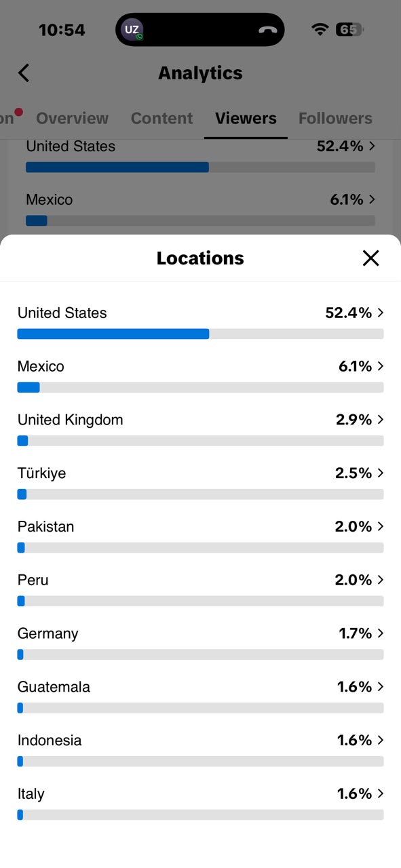This screenshot has height=868, width=401.
Task: Select the Guatemala 1.6% percentage
Action: 354,687
